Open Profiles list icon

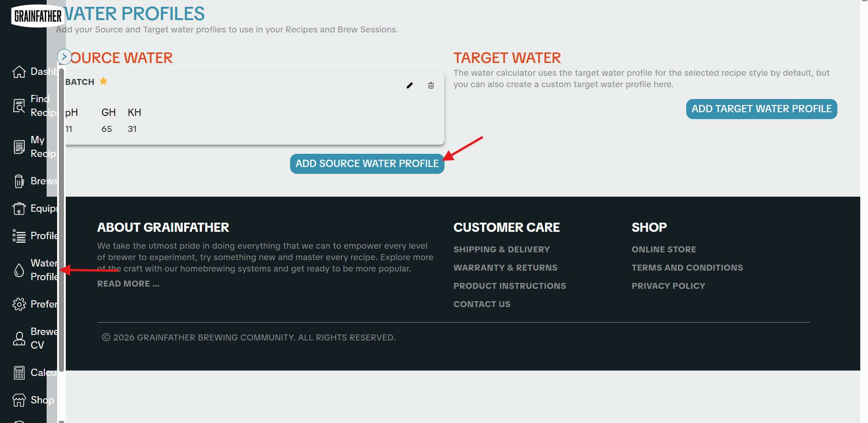[x=19, y=236]
